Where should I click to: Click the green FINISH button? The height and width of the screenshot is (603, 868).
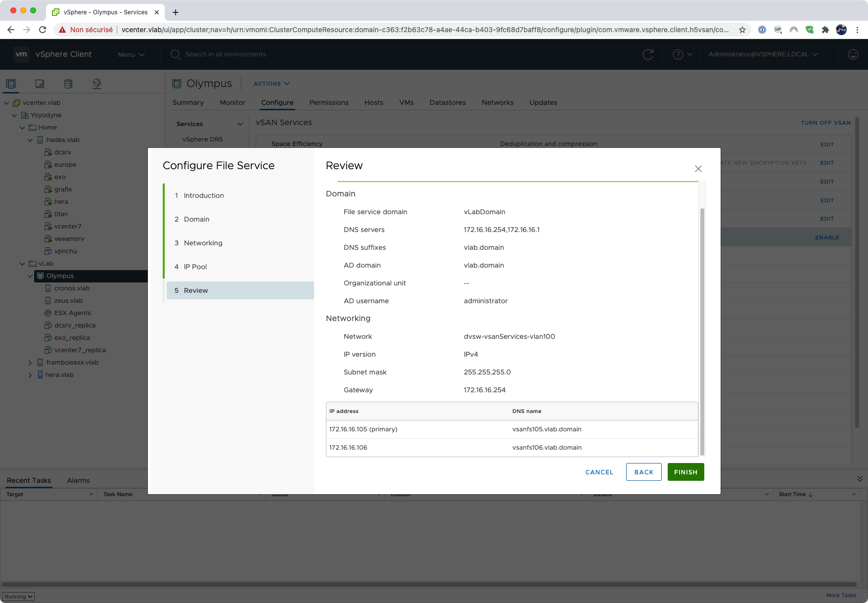(685, 472)
